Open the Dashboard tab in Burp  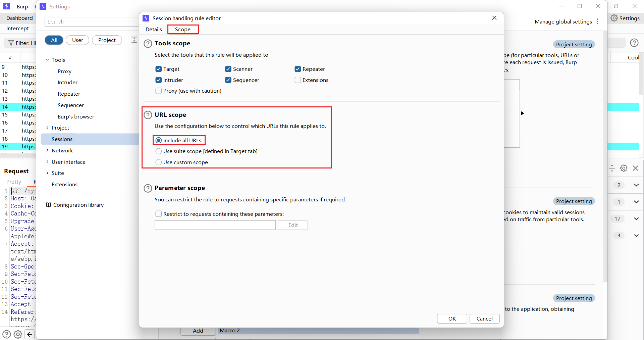pos(19,18)
